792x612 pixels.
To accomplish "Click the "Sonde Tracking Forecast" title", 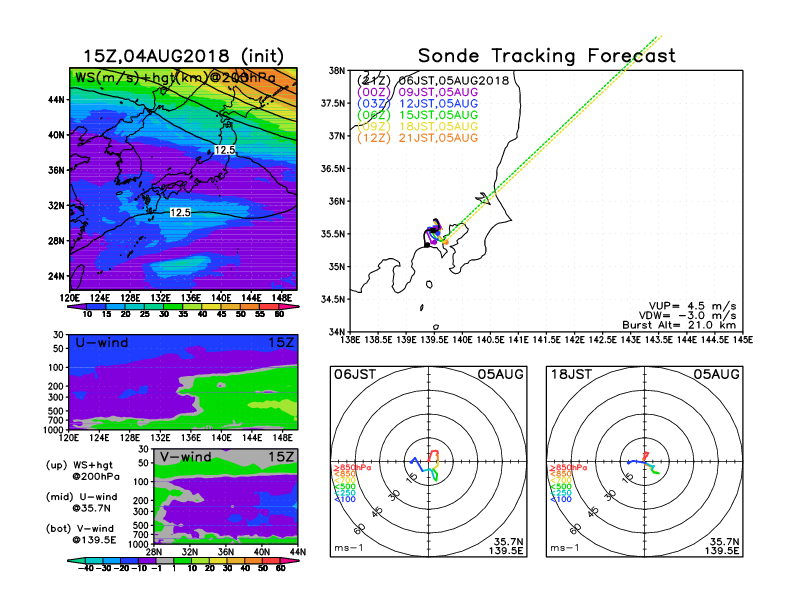I will pos(547,56).
